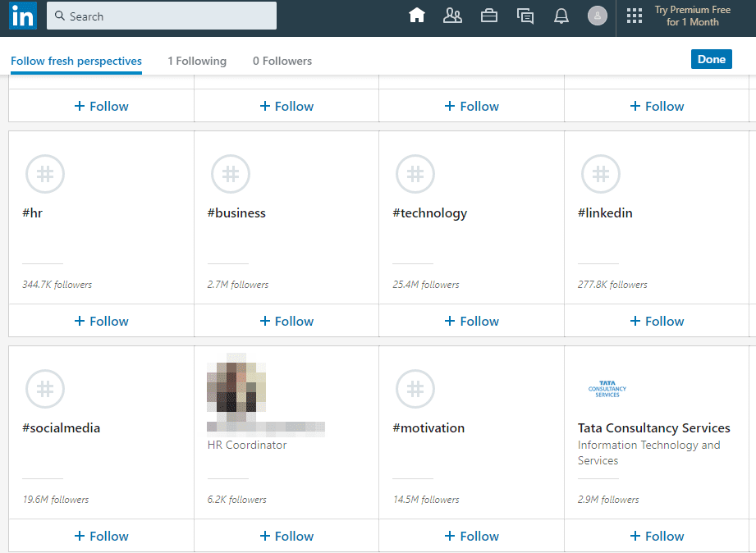Open the LinkedIn home feed icon
Viewport: 756px width, 553px height.
point(417,15)
